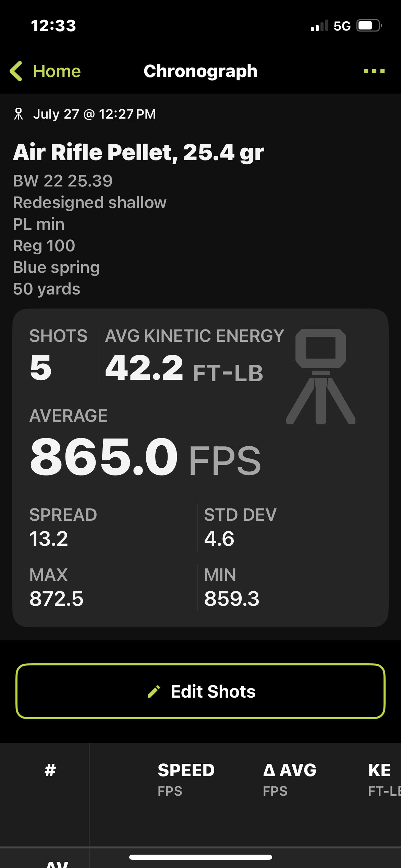Viewport: 401px width, 868px height.
Task: Tap the 5G network indicator
Action: (x=342, y=26)
